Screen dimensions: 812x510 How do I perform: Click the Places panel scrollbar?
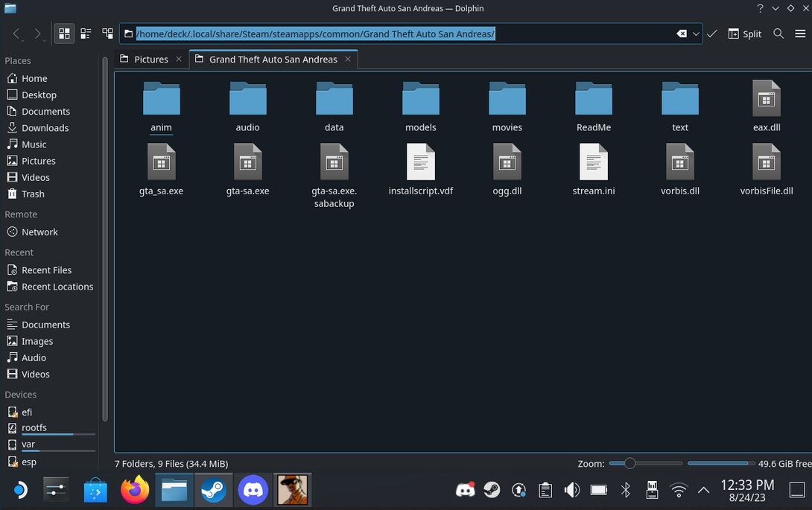tap(105, 238)
